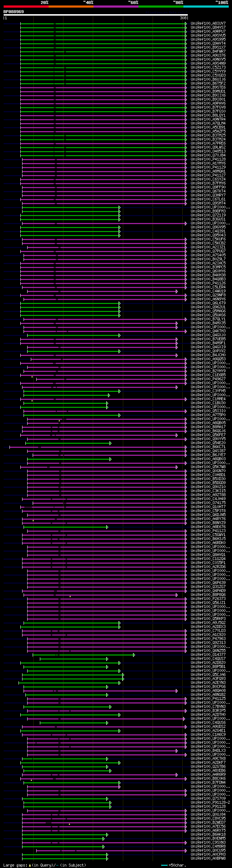The width and height of the screenshot is (232, 868).
Task: Click the UniRef100_Q9FF90 label
Action: point(208,187)
